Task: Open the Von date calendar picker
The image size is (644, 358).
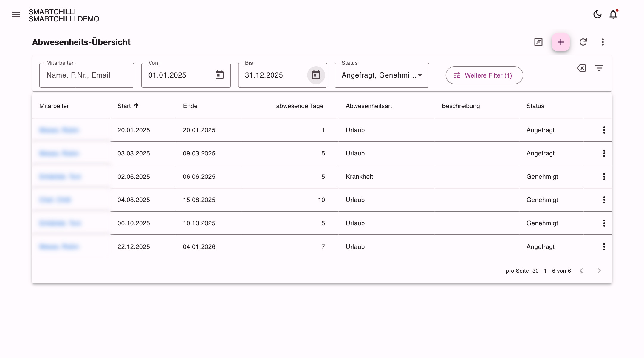Action: 219,75
